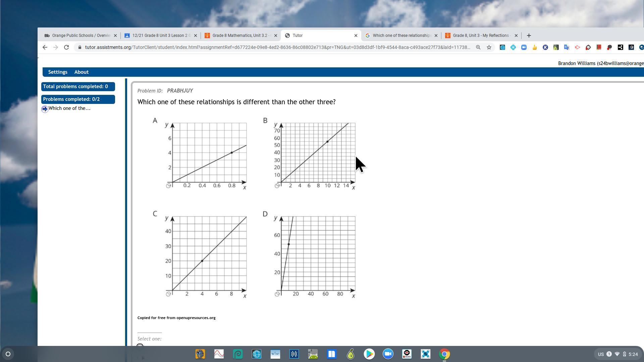
Task: Close the Google search results tab
Action: point(436,36)
